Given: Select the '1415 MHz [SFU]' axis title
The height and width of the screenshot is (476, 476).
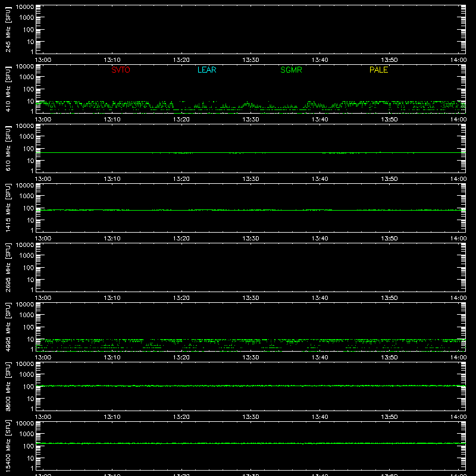Looking at the screenshot, I should 8,208.
